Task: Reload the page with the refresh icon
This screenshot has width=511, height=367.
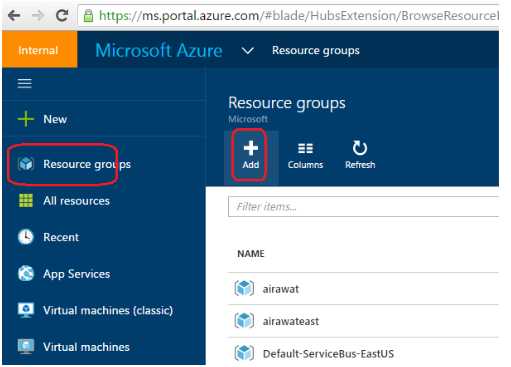Action: (62, 15)
